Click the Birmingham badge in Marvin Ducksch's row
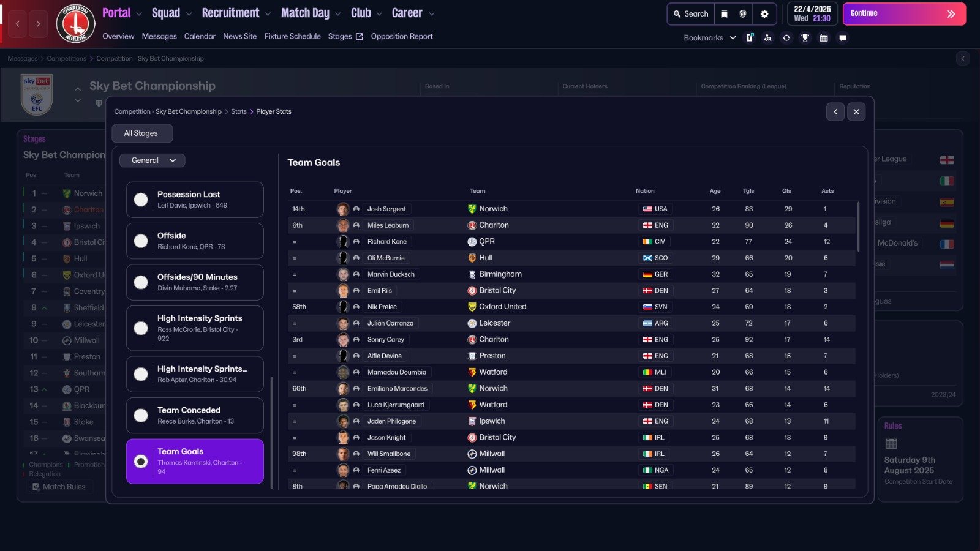The height and width of the screenshot is (551, 980). pyautogui.click(x=472, y=274)
